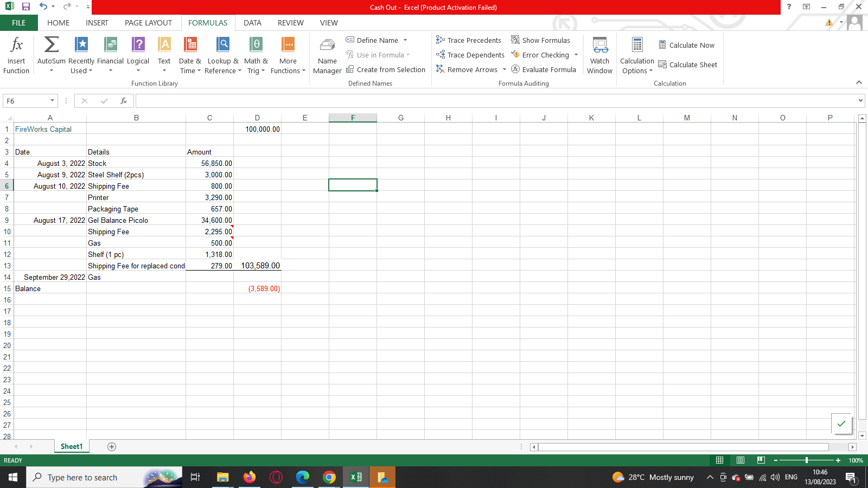
Task: Click Evaluate Formula
Action: point(544,69)
